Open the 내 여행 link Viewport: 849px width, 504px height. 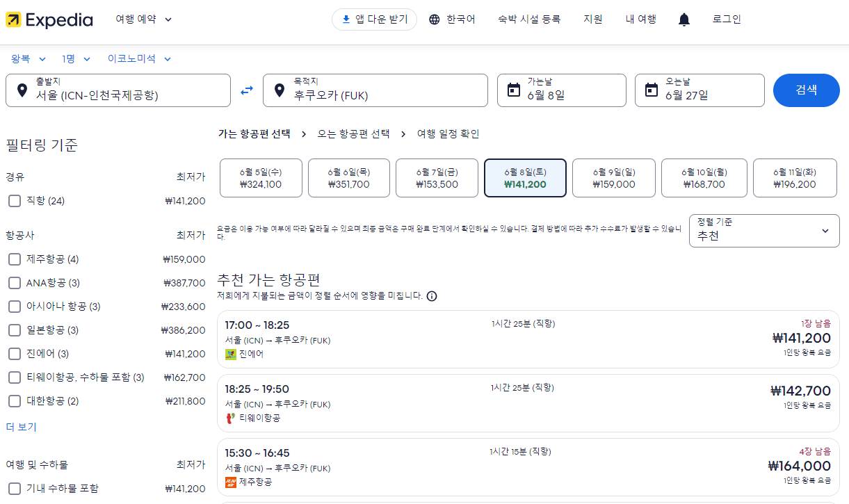pyautogui.click(x=640, y=19)
